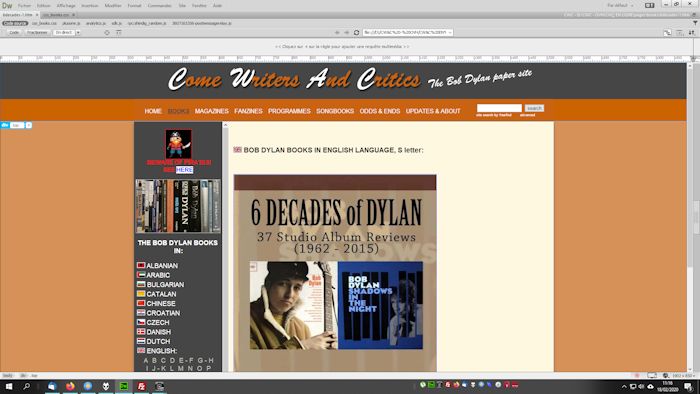This screenshot has width=700, height=394.
Task: Open the MAGAZINES navigation link
Action: (x=212, y=111)
